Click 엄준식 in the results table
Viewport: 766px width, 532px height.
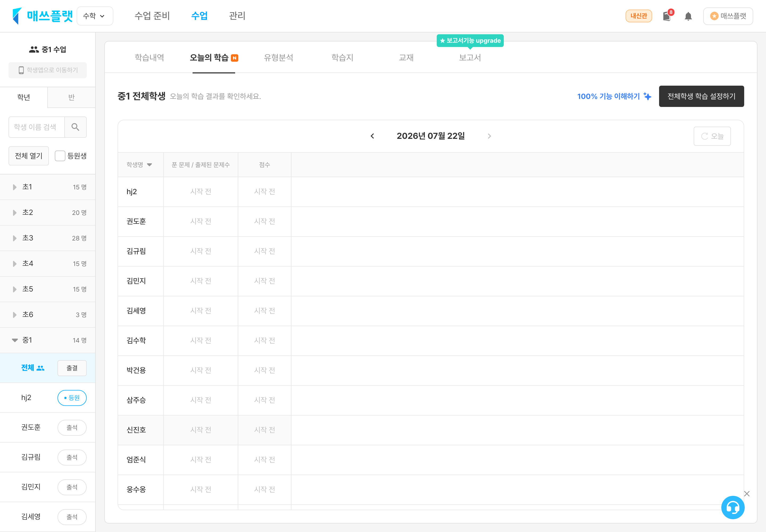136,460
